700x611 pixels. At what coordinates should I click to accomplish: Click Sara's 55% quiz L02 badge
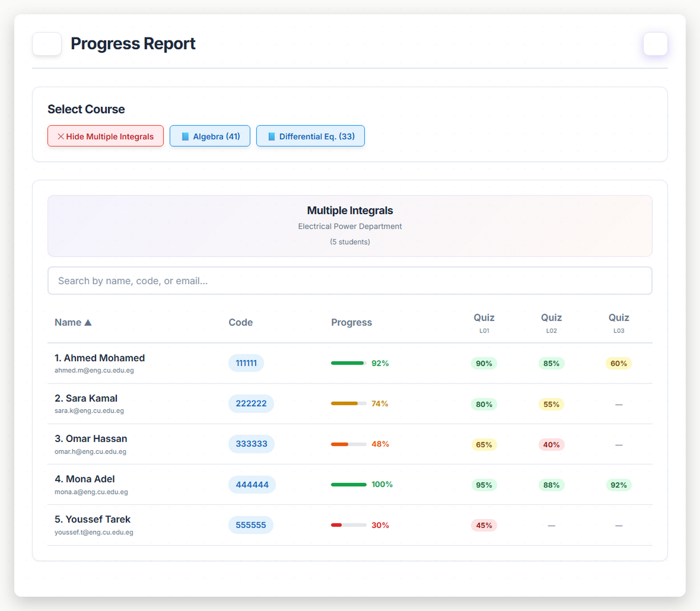click(551, 404)
